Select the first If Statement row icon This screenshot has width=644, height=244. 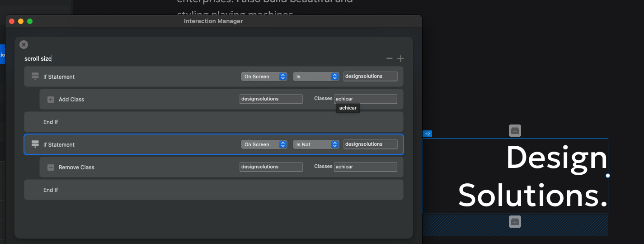click(x=35, y=77)
